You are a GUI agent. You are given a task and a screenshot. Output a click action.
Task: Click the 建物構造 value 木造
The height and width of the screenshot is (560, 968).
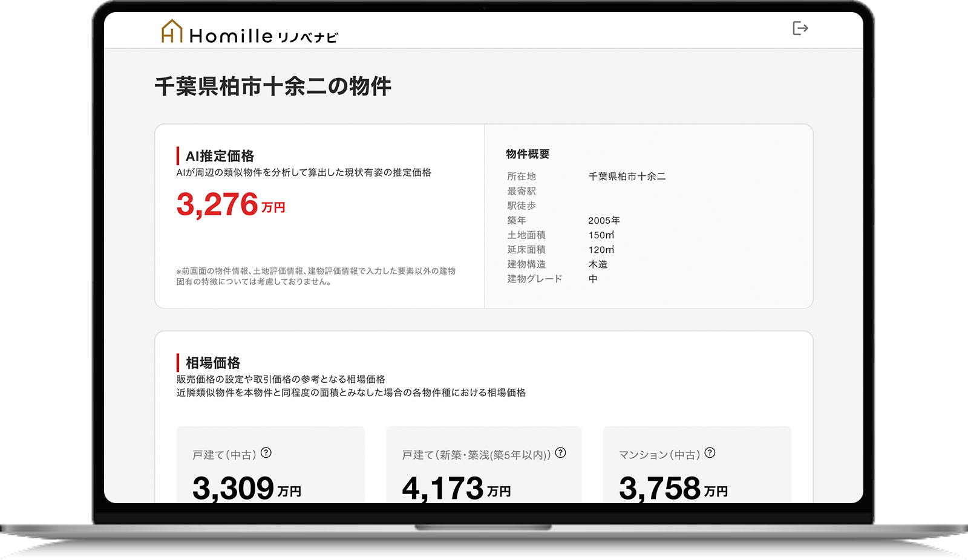[598, 264]
